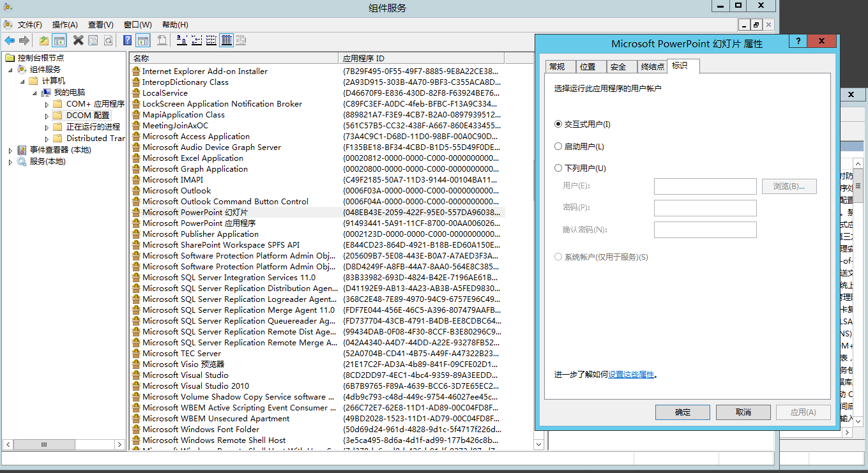Click the 事件查看器 (本地) tree icon

[x=22, y=150]
